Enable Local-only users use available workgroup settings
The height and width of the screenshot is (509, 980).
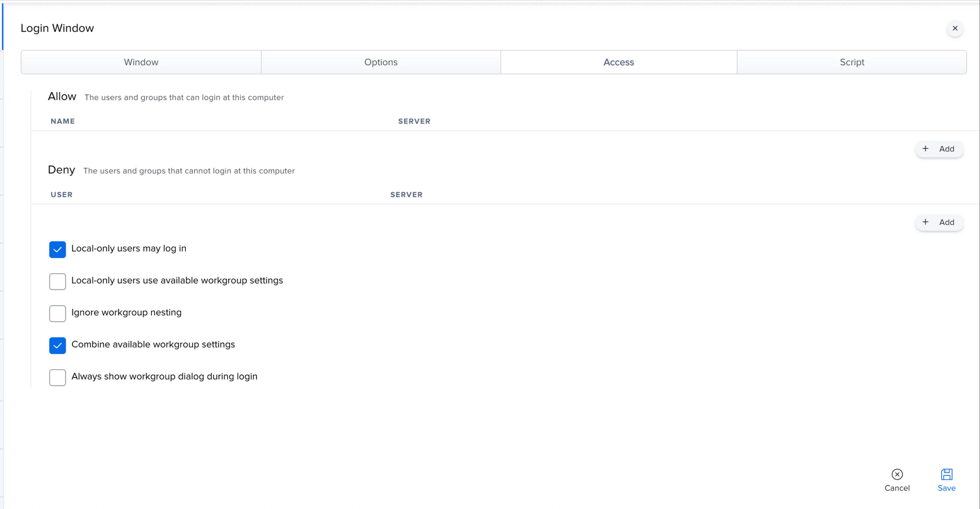pos(57,281)
